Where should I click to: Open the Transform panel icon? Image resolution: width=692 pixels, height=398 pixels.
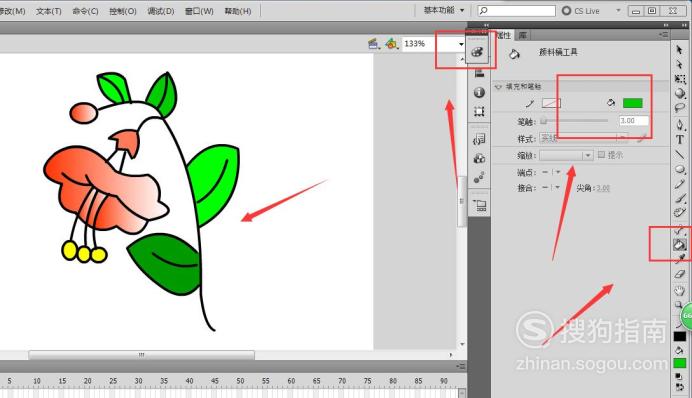tap(479, 111)
